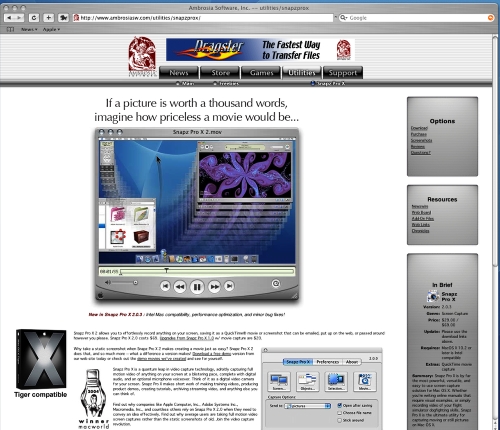500x430 pixels.
Task: Click the Reviews link under Options
Action: click(x=418, y=146)
